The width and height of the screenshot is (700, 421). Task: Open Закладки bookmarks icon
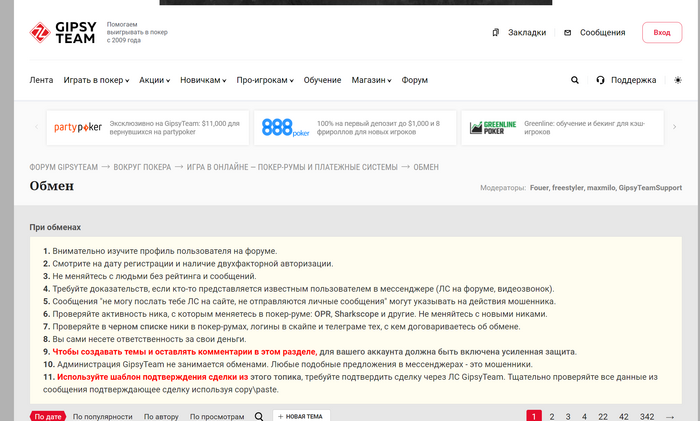coord(496,32)
